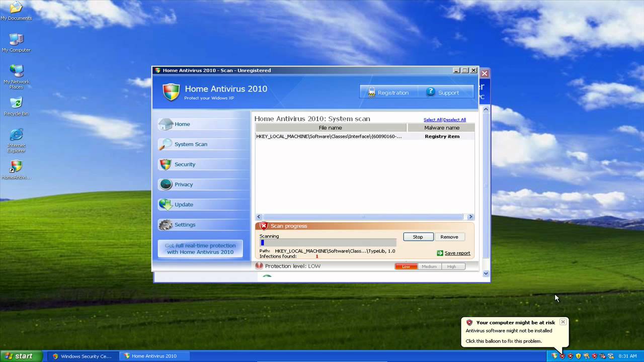Click the background window's scroll down arrow
Viewport: 644px width, 362px height.
point(486,274)
